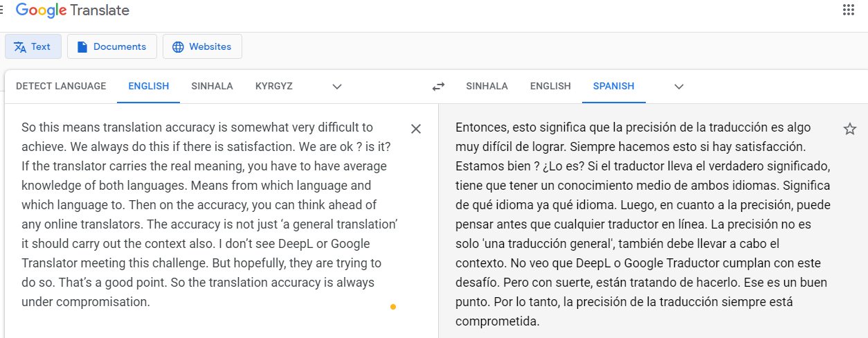Click the Spanish translation output text
Viewport: 868px width, 338px height.
coord(643,224)
